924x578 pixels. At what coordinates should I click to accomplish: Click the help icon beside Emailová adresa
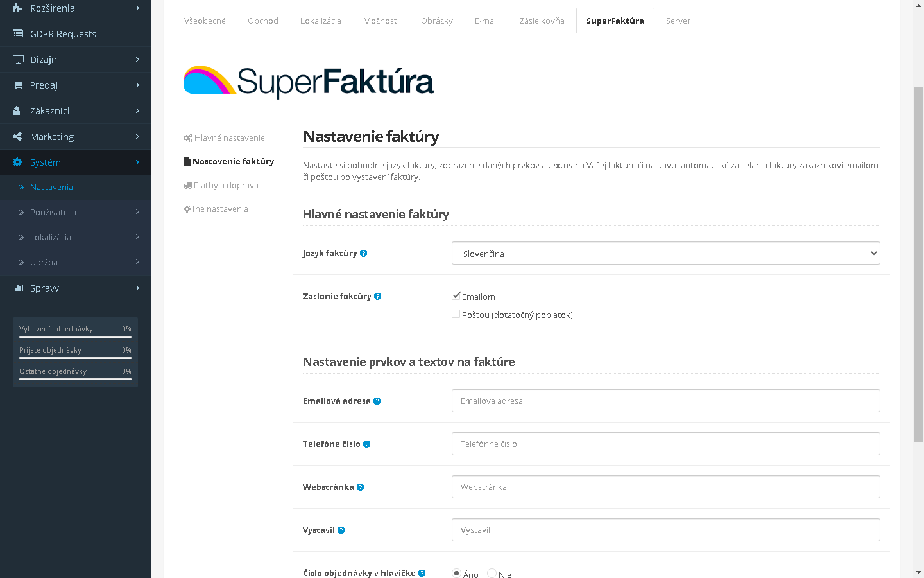377,401
